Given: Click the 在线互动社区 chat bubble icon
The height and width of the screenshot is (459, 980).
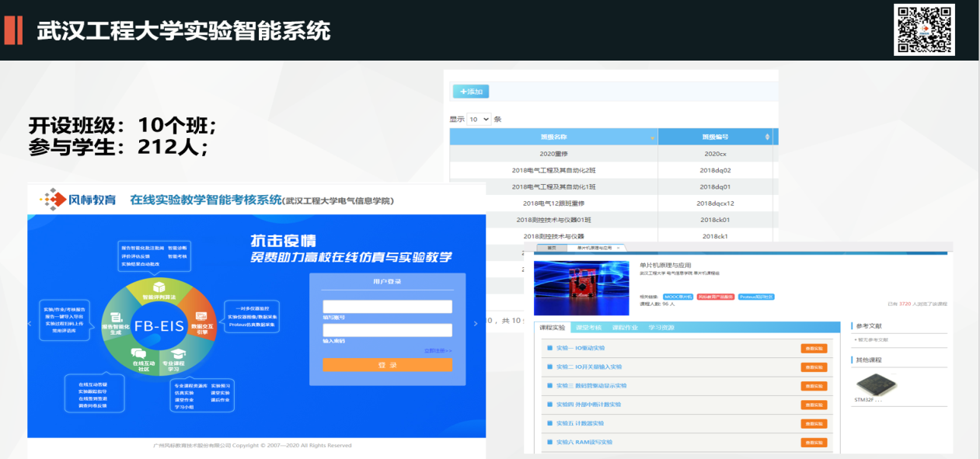Looking at the screenshot, I should (139, 353).
